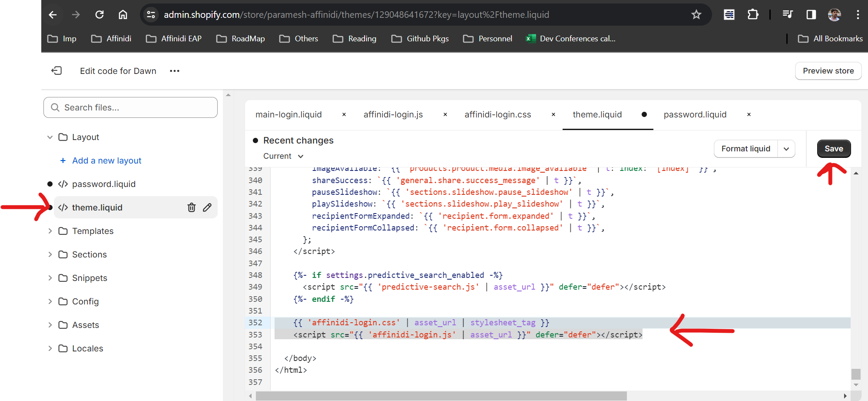This screenshot has height=401, width=868.
Task: Focus the Search files input
Action: (x=130, y=107)
